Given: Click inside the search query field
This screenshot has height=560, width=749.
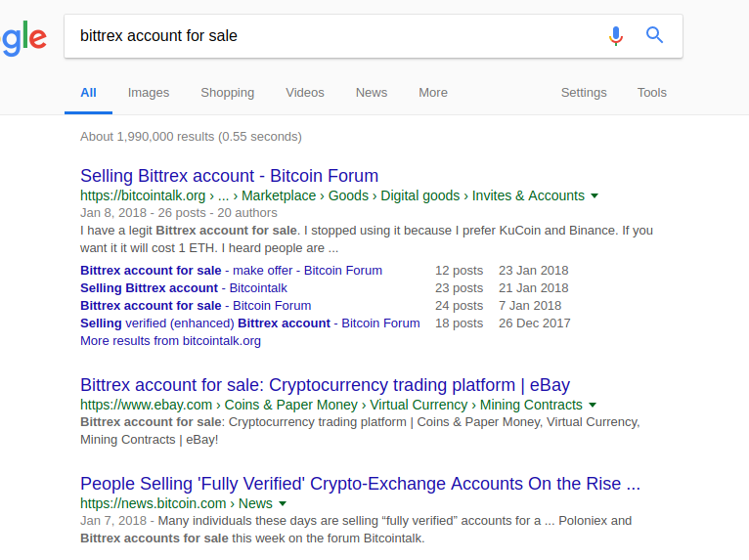Looking at the screenshot, I should (x=334, y=36).
